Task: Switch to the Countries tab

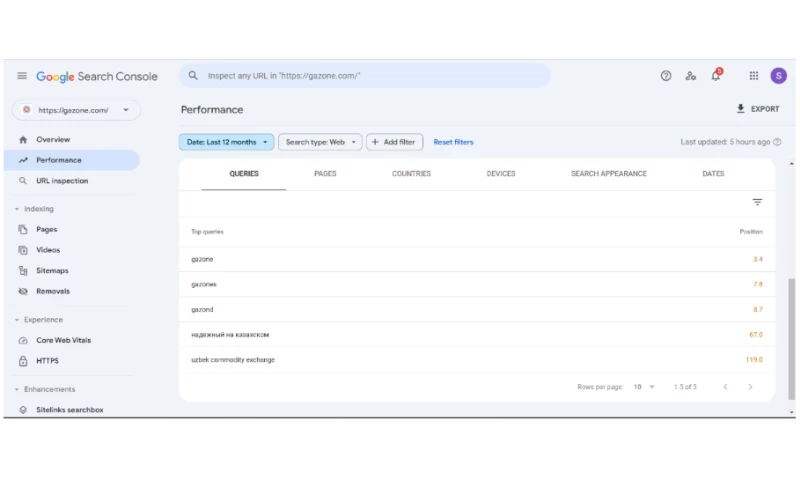Action: pyautogui.click(x=411, y=174)
